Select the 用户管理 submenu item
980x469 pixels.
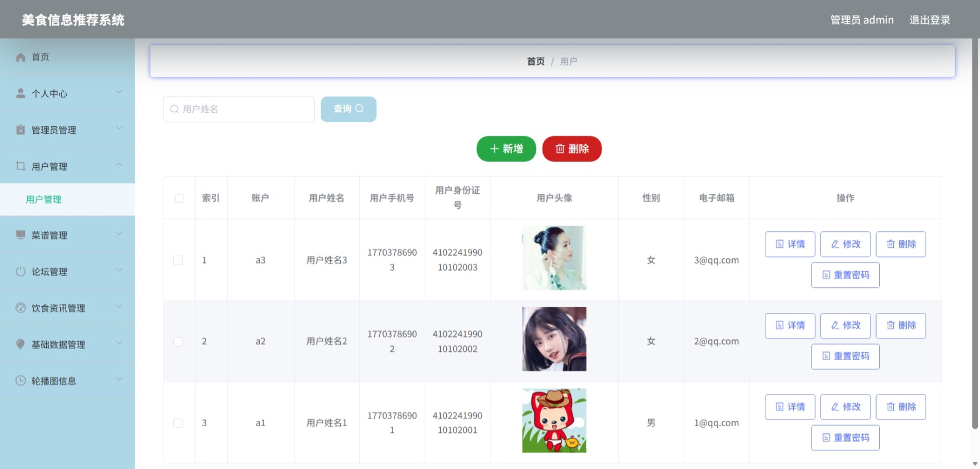tap(67, 199)
